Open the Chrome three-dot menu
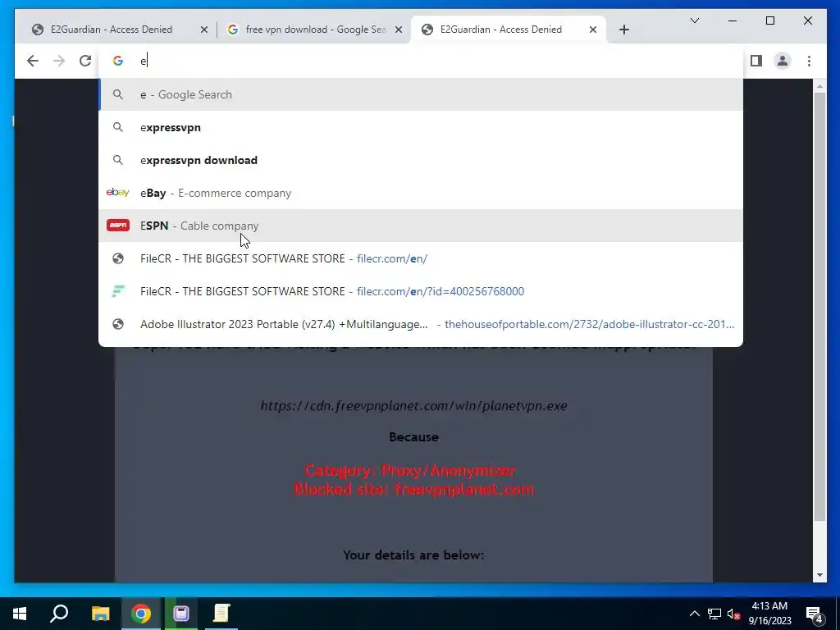This screenshot has width=840, height=630. (809, 61)
